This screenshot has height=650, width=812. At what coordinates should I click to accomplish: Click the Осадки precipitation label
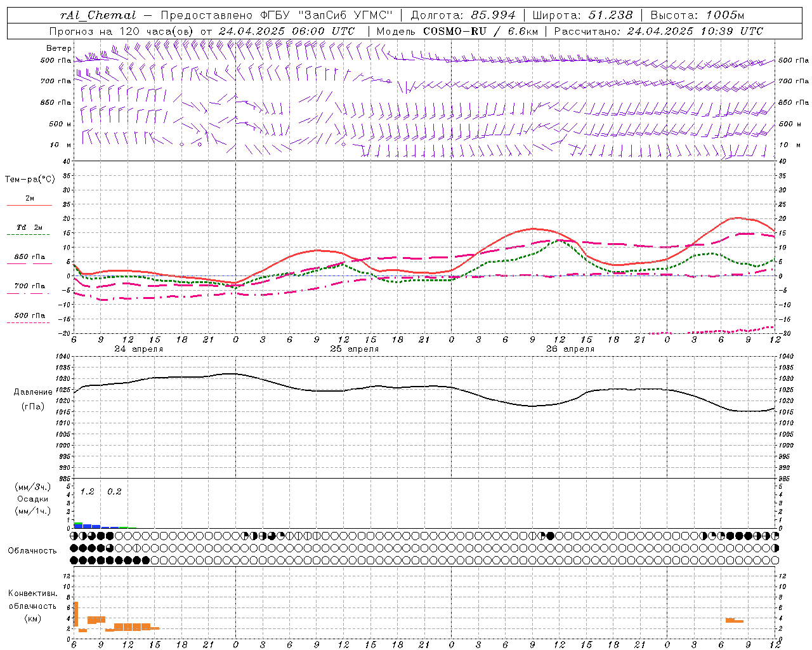tap(32, 499)
